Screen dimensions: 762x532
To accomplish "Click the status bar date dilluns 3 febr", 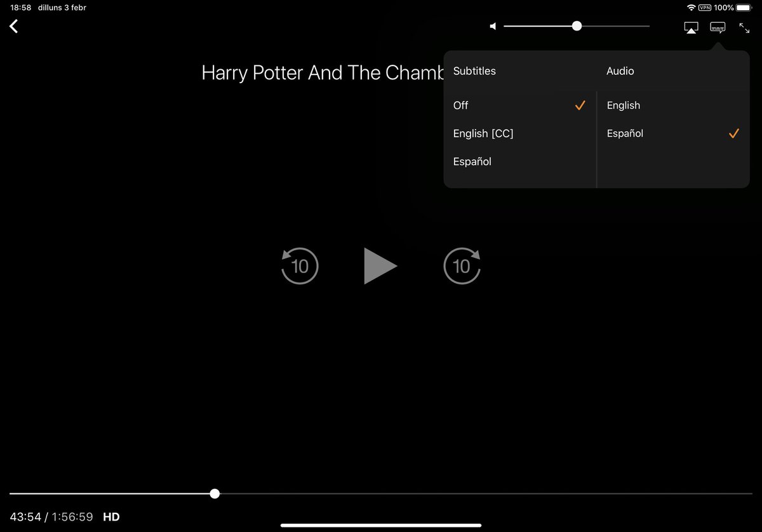I will click(63, 8).
